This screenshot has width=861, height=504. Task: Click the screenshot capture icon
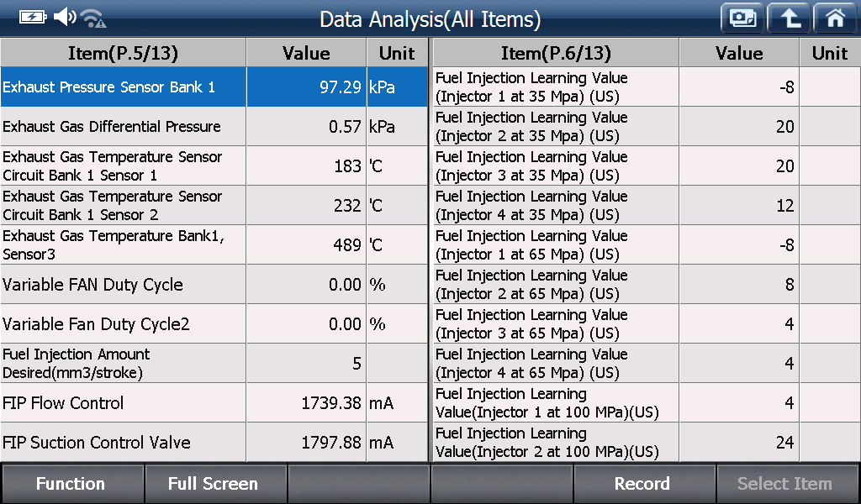(742, 18)
